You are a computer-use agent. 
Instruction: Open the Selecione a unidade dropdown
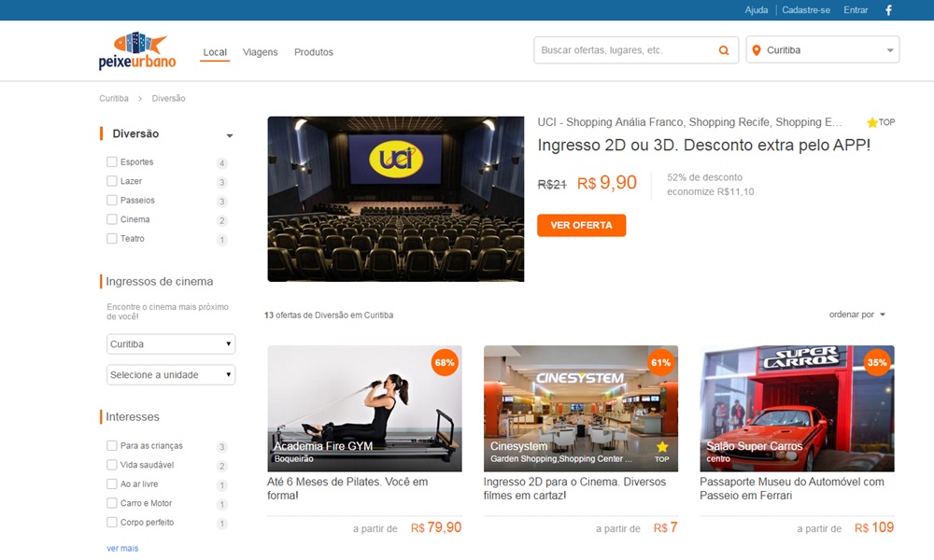point(171,375)
